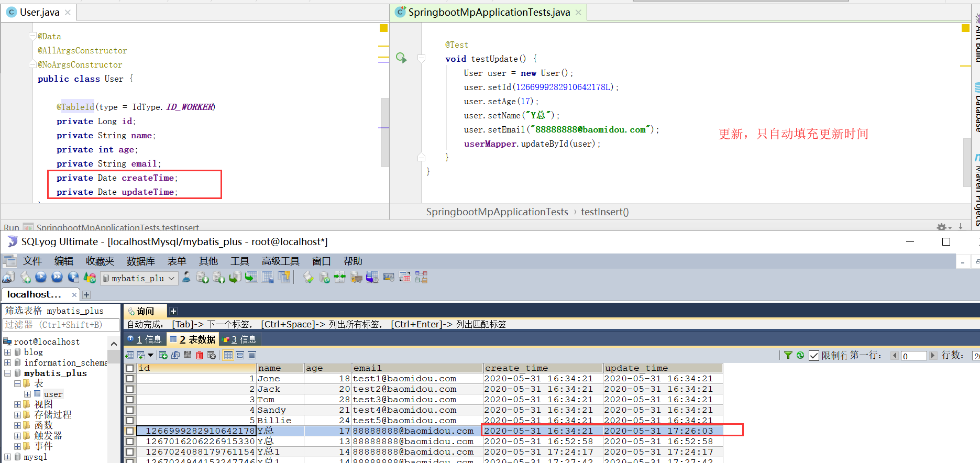
Task: Click the import database (down arrow) icon
Action: click(203, 278)
